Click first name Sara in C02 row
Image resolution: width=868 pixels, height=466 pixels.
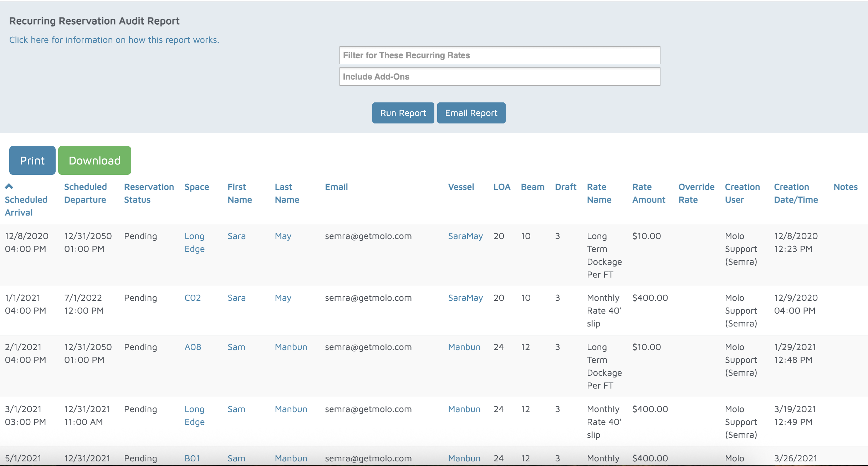(236, 298)
